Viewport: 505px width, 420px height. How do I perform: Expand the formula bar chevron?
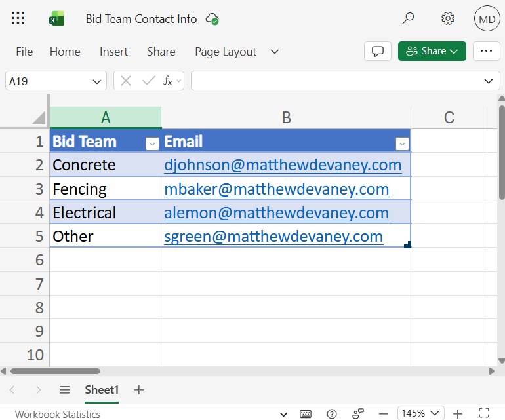point(488,81)
